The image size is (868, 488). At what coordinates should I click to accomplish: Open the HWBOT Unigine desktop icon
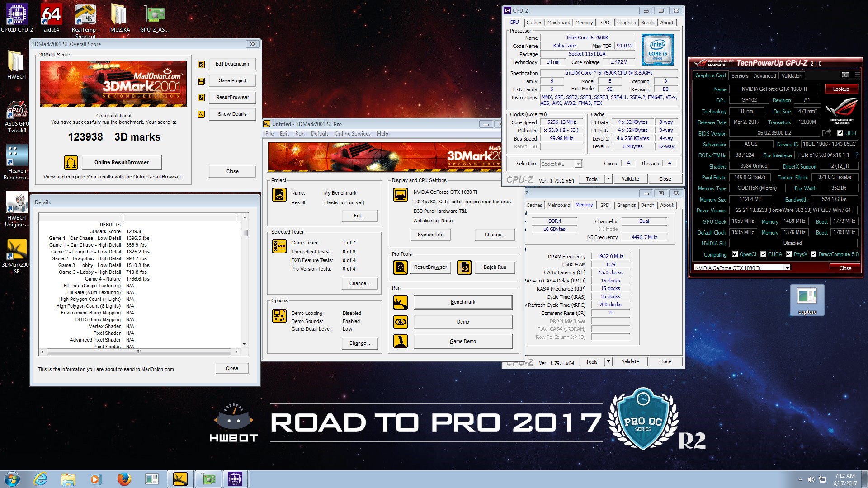point(17,210)
